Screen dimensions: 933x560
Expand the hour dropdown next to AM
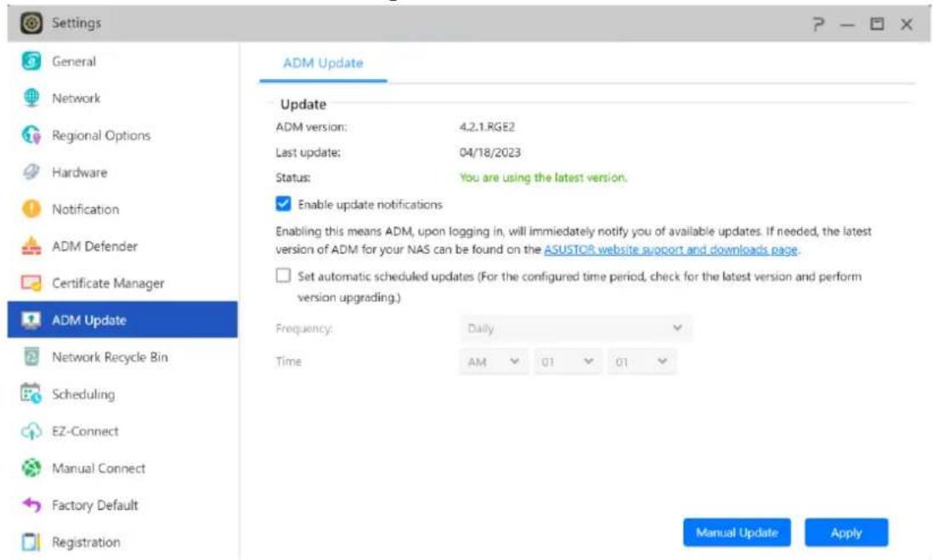coord(567,362)
